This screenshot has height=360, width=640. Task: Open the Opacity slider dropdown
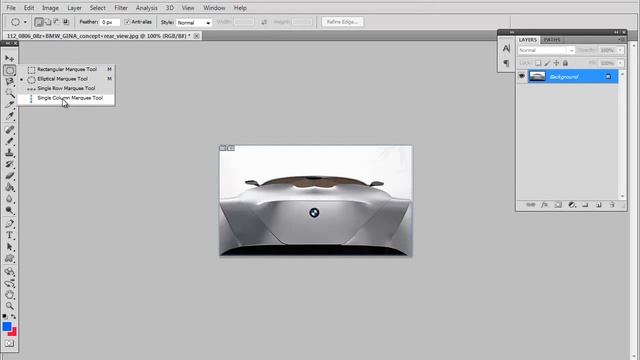620,50
